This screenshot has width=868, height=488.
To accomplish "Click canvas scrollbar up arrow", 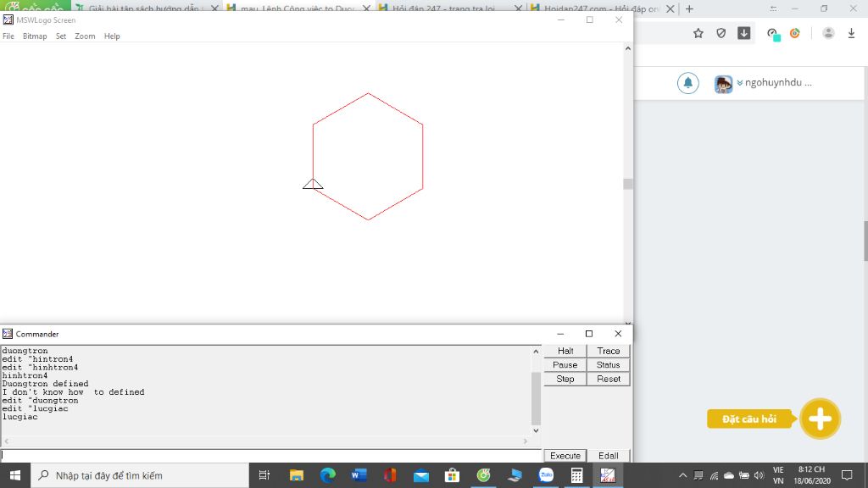I will 628,48.
